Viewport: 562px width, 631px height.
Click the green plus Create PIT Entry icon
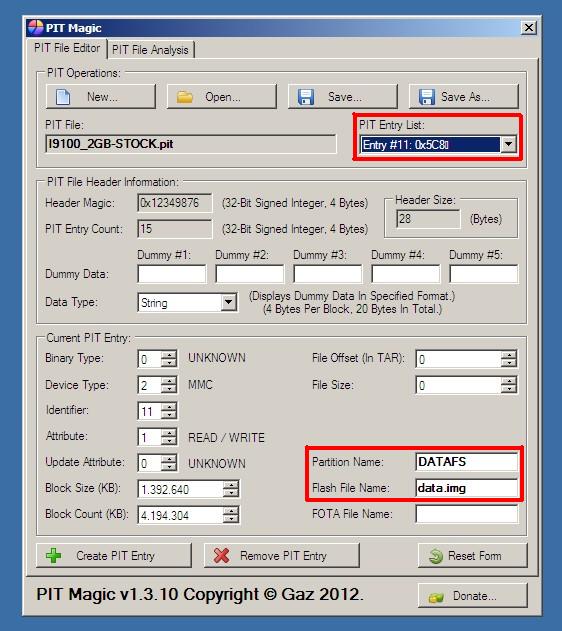coord(54,556)
